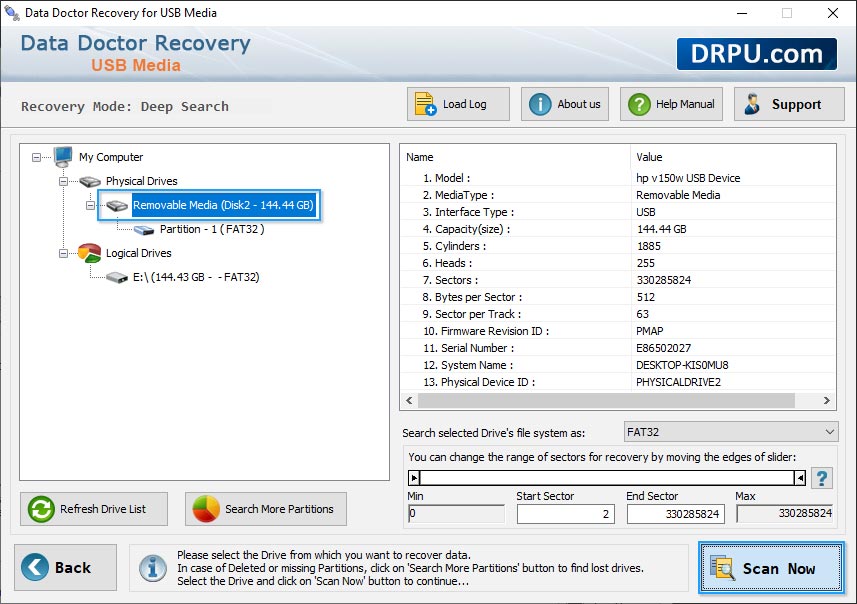This screenshot has height=604, width=857.
Task: Click the End Sector input field
Action: click(676, 514)
